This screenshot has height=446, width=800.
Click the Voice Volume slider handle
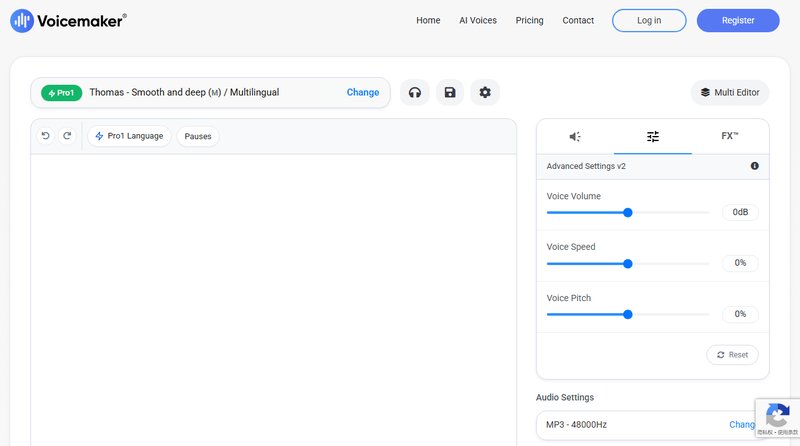pyautogui.click(x=628, y=212)
